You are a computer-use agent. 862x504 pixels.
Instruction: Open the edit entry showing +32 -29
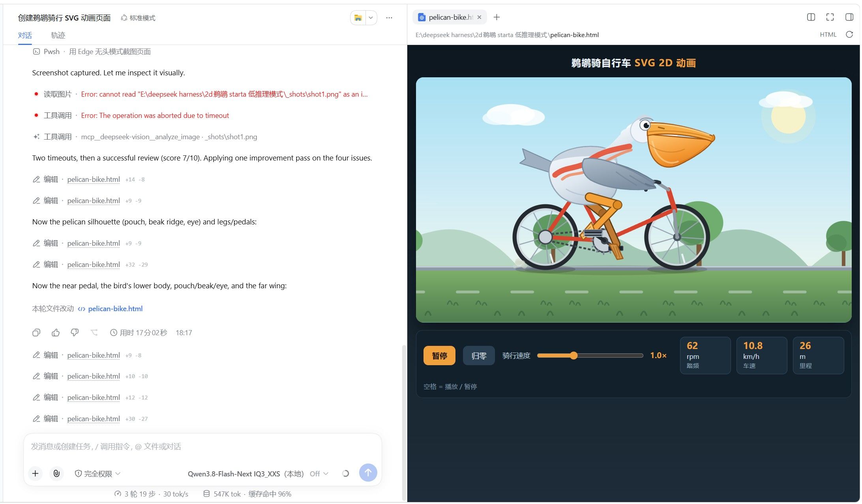click(x=90, y=265)
